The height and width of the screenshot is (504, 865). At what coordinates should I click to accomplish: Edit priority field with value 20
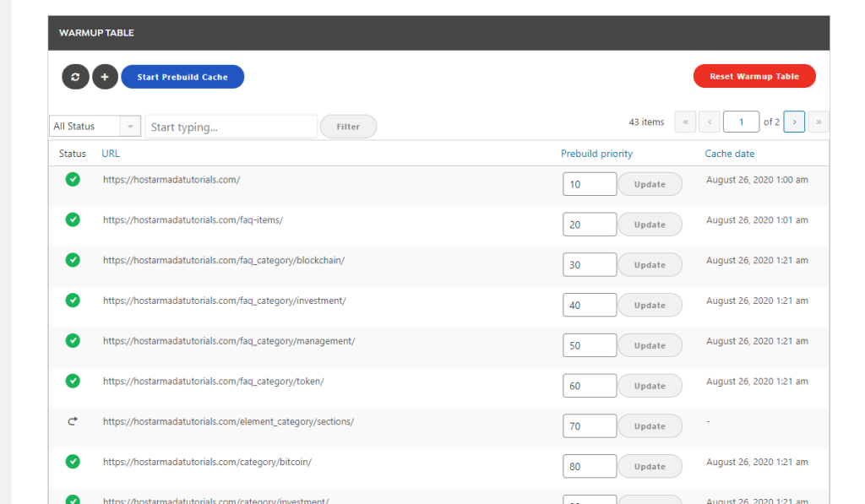point(590,224)
